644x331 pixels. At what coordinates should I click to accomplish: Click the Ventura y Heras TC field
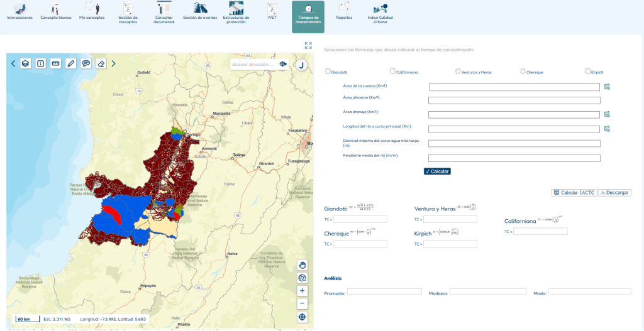pos(450,219)
